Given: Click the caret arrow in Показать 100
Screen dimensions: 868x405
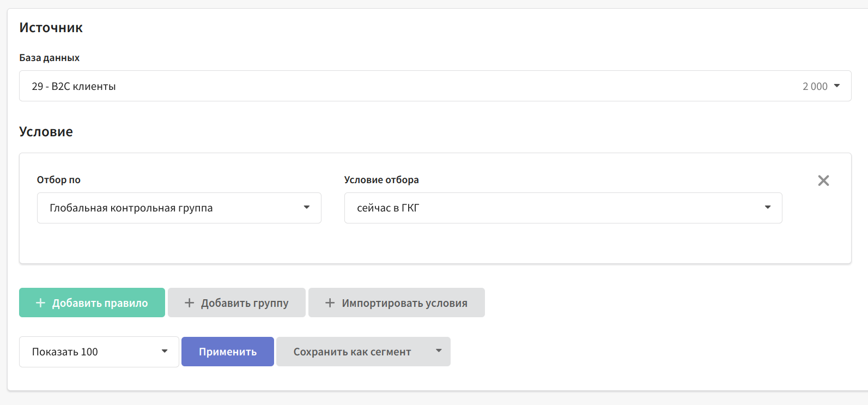Looking at the screenshot, I should pyautogui.click(x=165, y=351).
